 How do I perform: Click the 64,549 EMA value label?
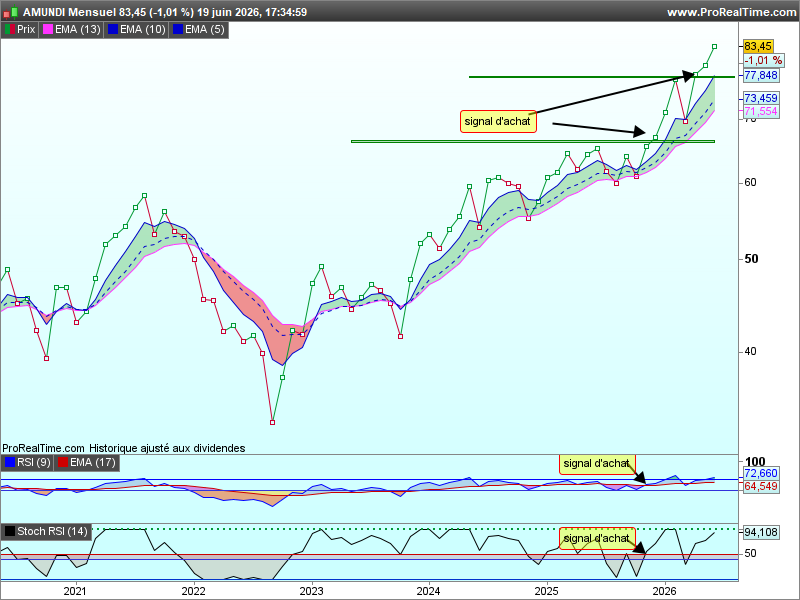click(x=761, y=486)
